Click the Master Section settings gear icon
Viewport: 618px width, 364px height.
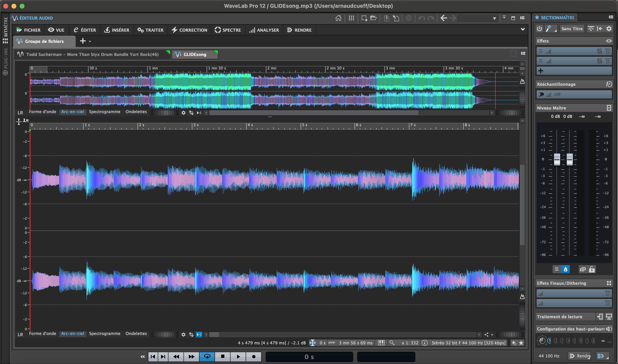[609, 29]
